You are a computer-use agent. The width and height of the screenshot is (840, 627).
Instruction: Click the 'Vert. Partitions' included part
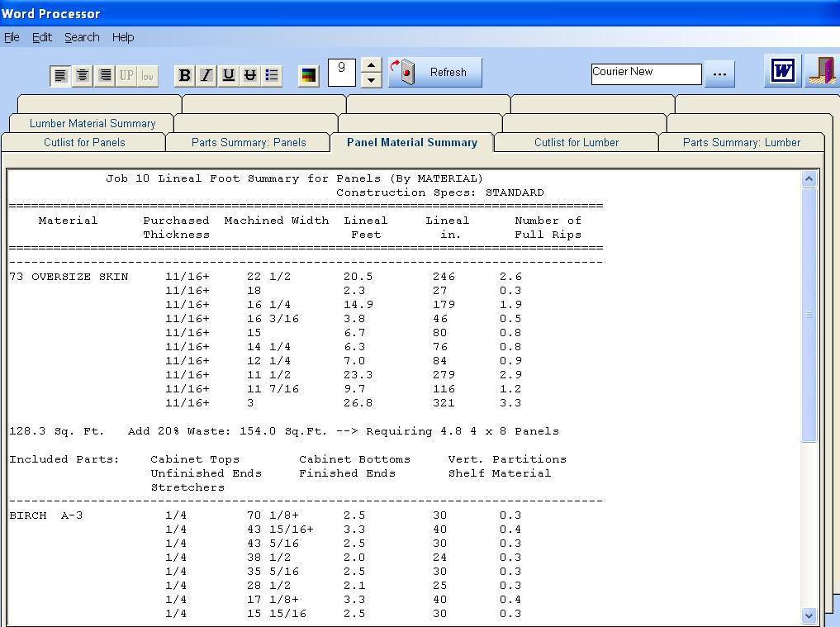[507, 459]
